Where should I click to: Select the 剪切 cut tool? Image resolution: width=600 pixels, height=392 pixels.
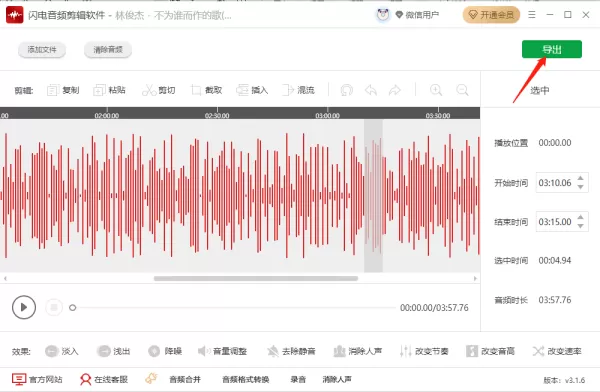158,90
